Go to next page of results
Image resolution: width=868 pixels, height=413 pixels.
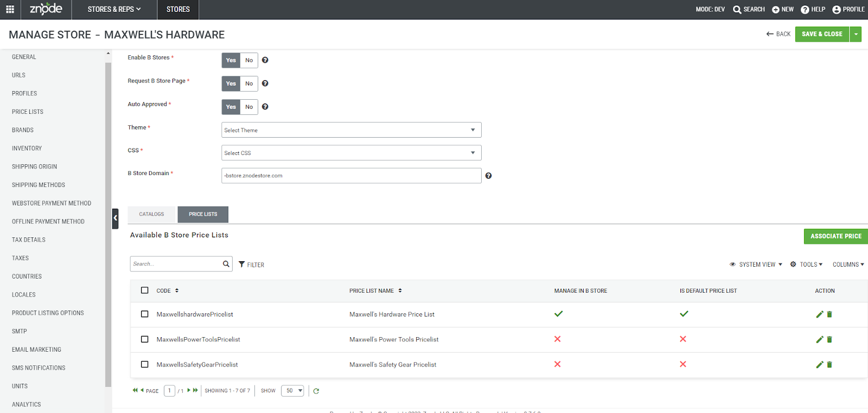(x=189, y=390)
